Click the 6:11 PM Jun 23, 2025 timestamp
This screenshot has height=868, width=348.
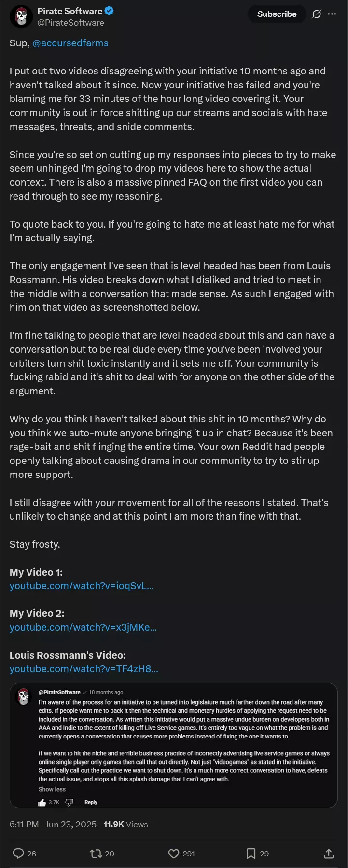53,825
